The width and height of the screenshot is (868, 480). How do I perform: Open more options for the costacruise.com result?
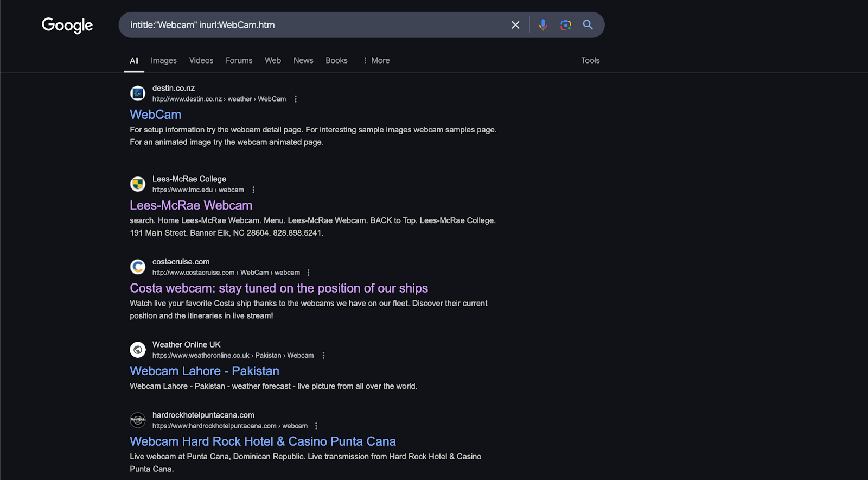(309, 273)
